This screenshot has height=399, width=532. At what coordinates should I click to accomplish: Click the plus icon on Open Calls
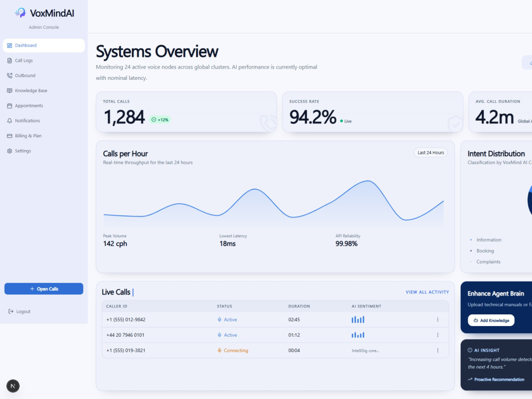point(32,289)
